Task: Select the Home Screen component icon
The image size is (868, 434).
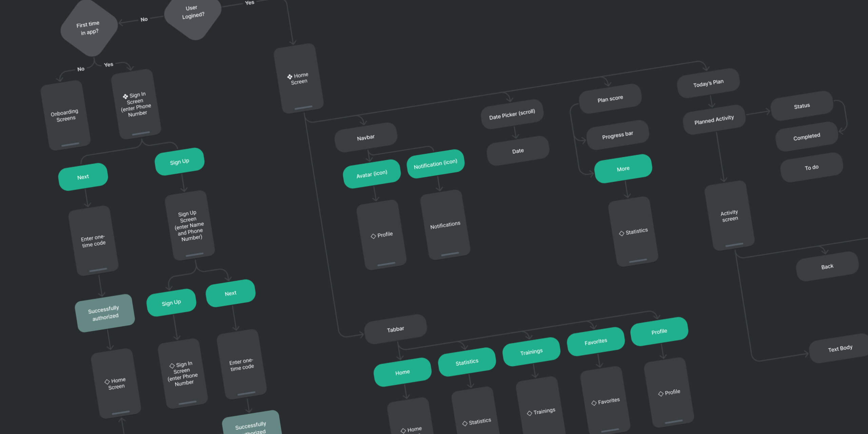Action: pos(290,77)
